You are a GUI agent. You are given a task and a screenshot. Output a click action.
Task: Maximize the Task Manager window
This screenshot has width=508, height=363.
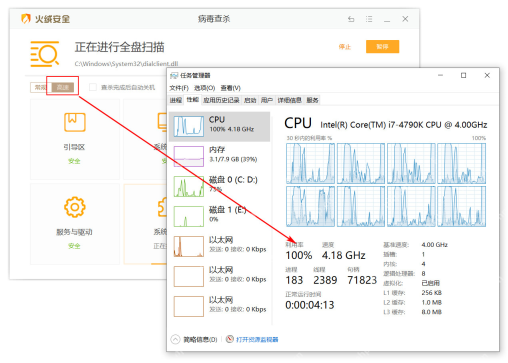click(x=463, y=76)
